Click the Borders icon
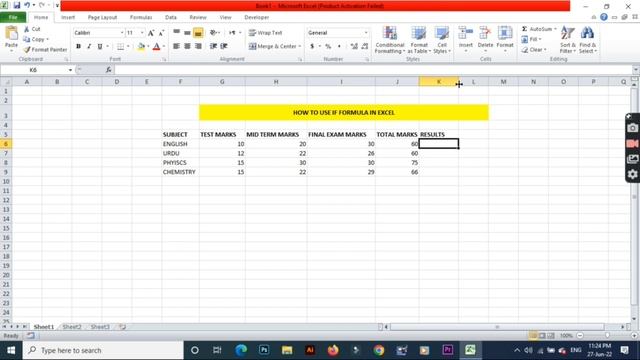This screenshot has width=640, height=360. coord(120,47)
